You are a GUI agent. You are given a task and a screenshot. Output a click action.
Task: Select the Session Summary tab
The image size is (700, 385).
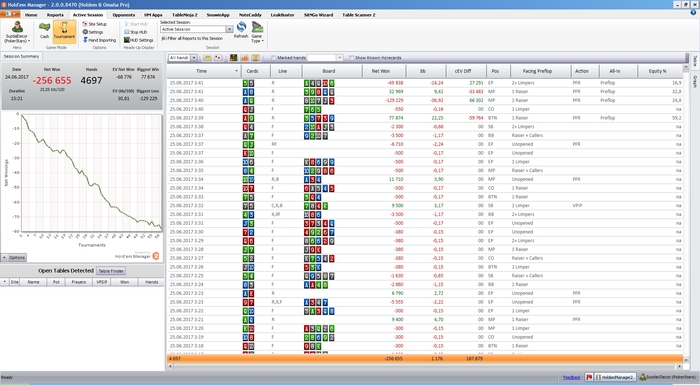[21, 56]
